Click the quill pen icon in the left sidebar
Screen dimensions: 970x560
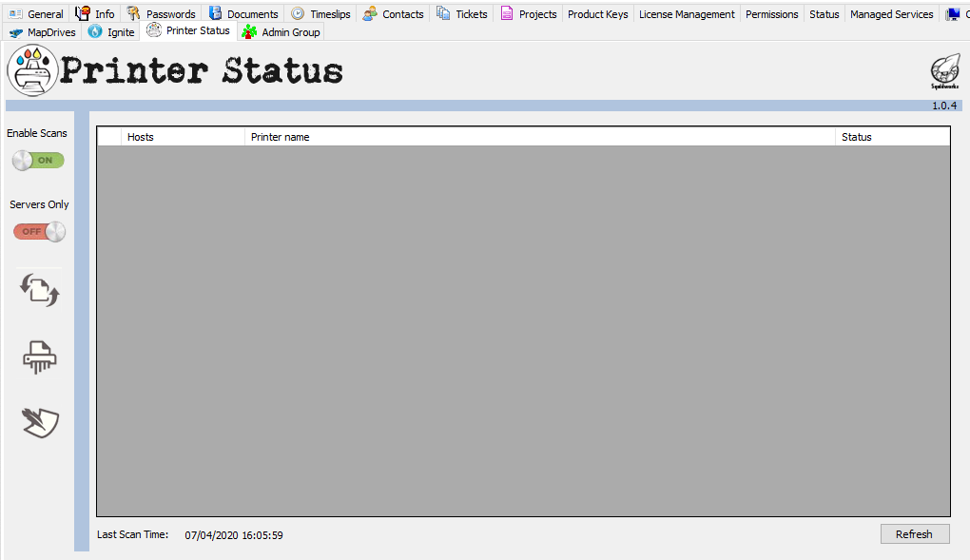(38, 423)
